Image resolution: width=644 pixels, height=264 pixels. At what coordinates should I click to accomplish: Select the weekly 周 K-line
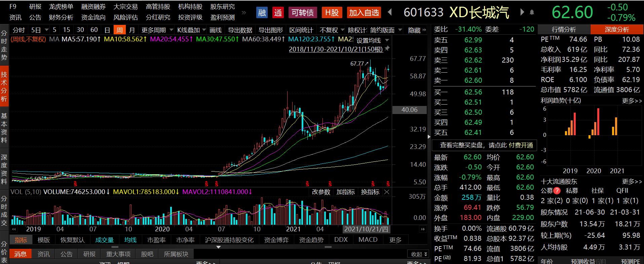point(119,30)
